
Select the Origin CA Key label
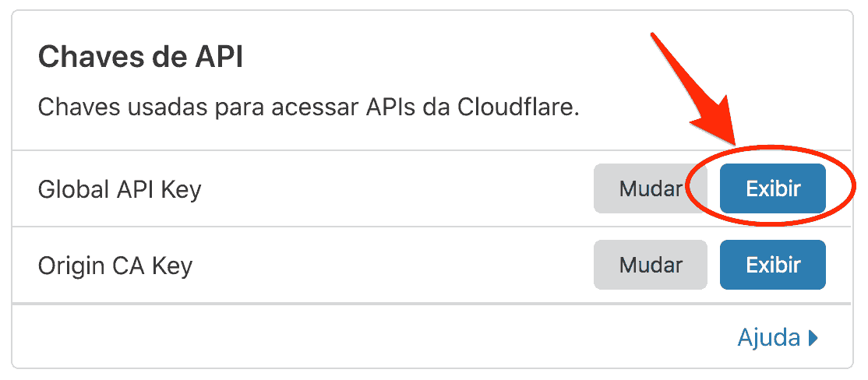point(115,266)
